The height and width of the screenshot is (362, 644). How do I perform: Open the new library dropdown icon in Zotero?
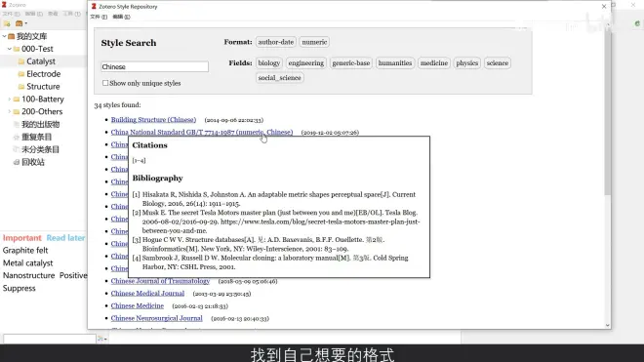(20, 23)
